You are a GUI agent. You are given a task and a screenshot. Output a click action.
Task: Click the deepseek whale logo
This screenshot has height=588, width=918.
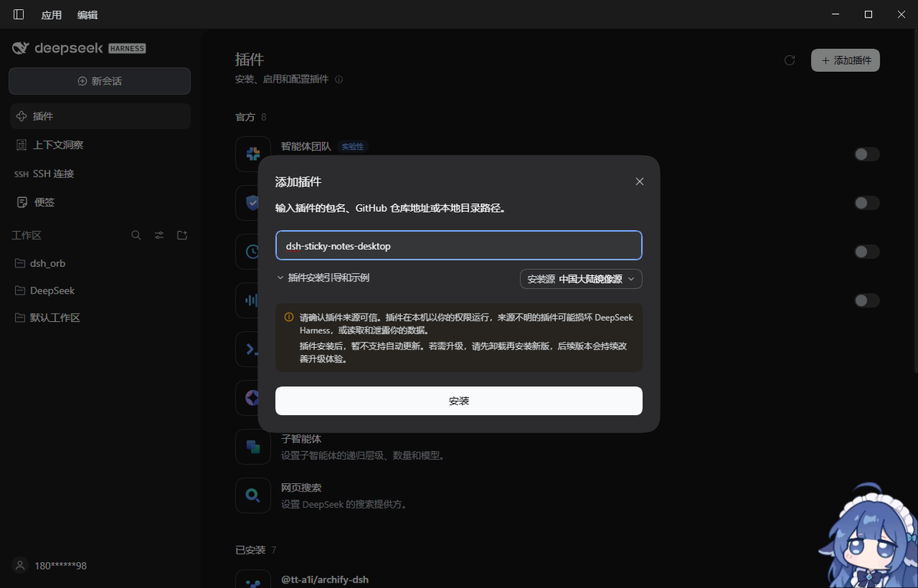[21, 48]
